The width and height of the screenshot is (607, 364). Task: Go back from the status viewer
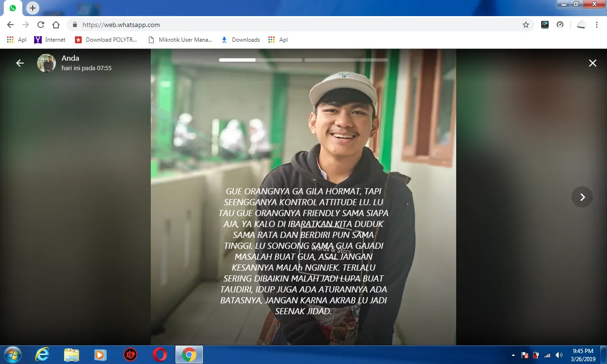click(x=19, y=63)
